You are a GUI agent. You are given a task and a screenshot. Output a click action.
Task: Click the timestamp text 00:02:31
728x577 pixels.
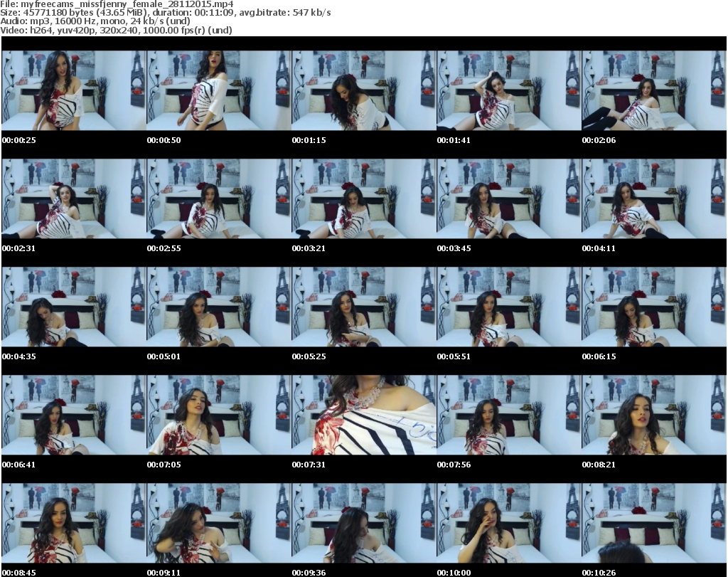pyautogui.click(x=19, y=248)
